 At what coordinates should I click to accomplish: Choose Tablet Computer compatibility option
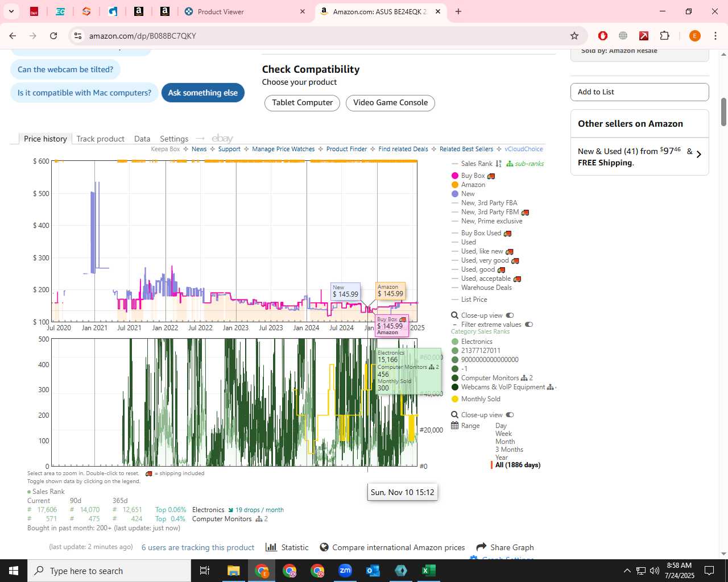coord(303,103)
